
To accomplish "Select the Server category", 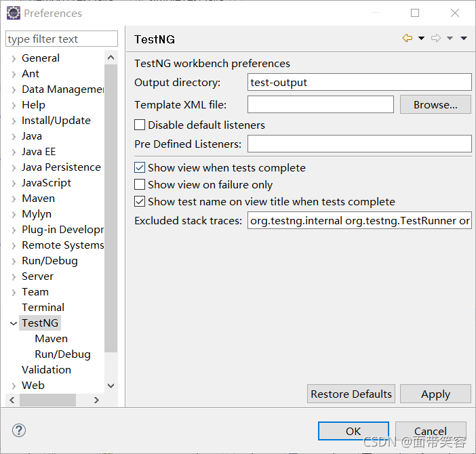I will click(x=37, y=276).
